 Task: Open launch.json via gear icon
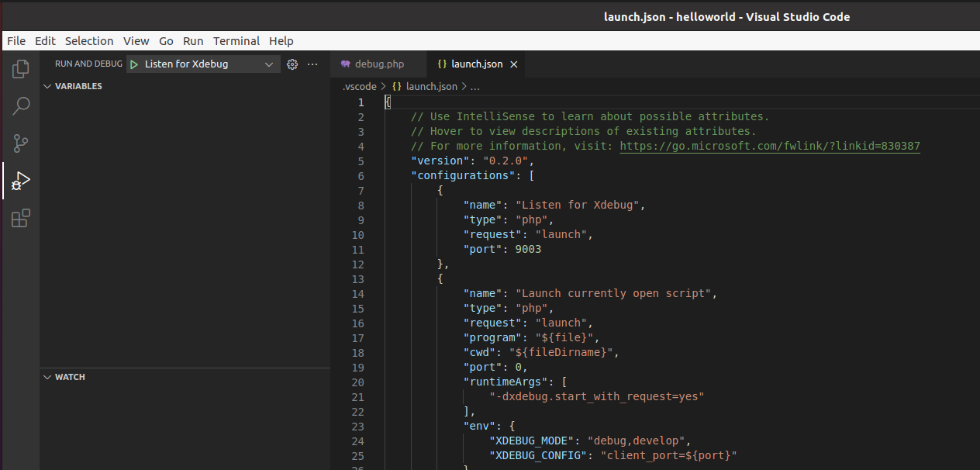pyautogui.click(x=292, y=64)
